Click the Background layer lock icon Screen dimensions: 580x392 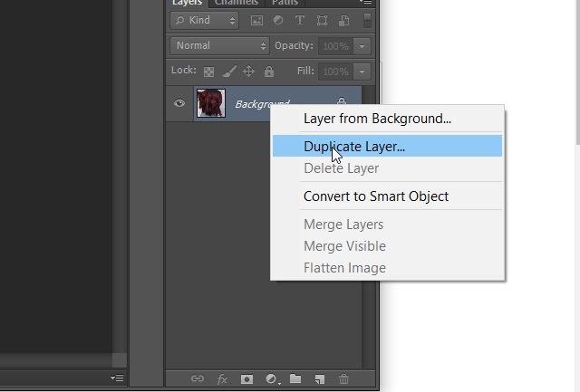(x=342, y=100)
